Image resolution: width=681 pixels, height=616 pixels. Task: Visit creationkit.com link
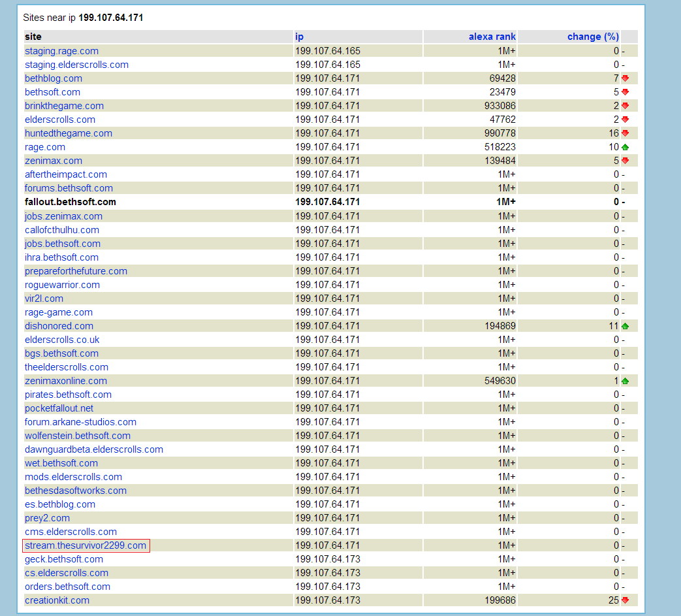tap(57, 600)
